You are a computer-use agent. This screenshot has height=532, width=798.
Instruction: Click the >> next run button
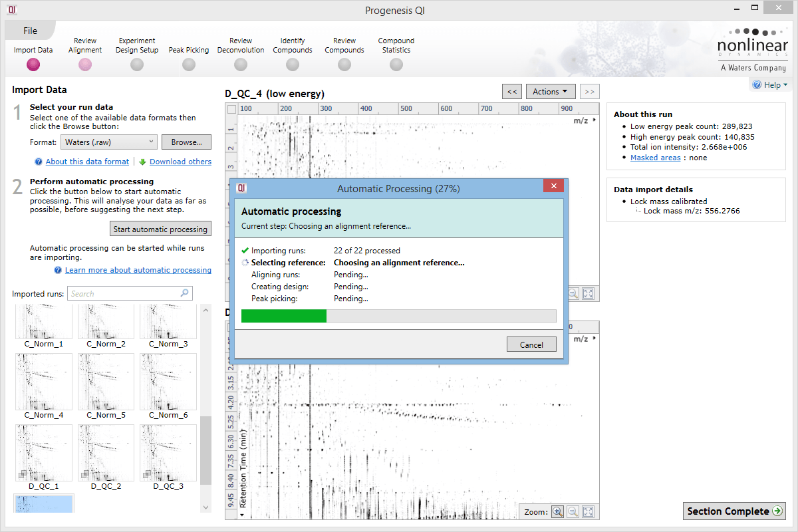(589, 92)
